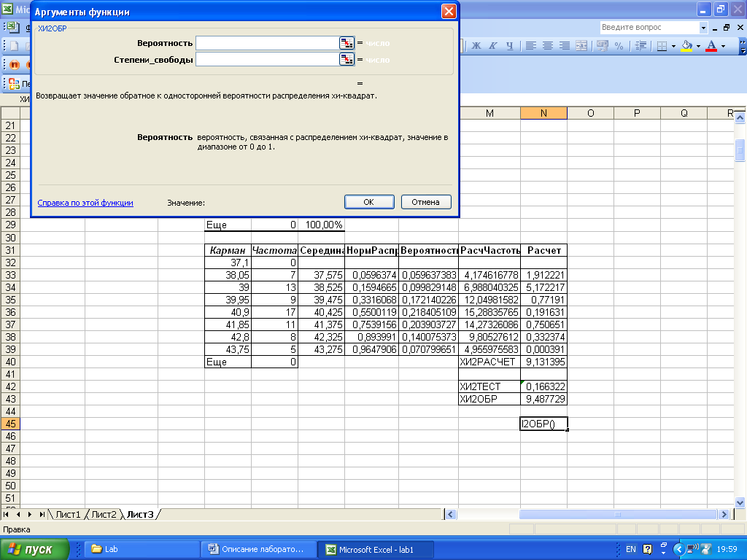Open the 'Введите вопрос' help dropdown
Screen dimensions: 747x560
(703, 28)
